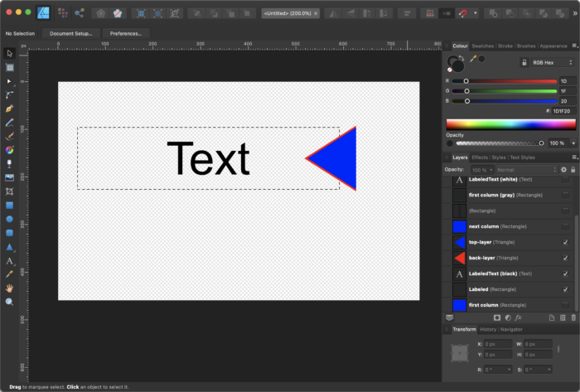Switch to the Designer persona
The image size is (580, 392).
(44, 13)
